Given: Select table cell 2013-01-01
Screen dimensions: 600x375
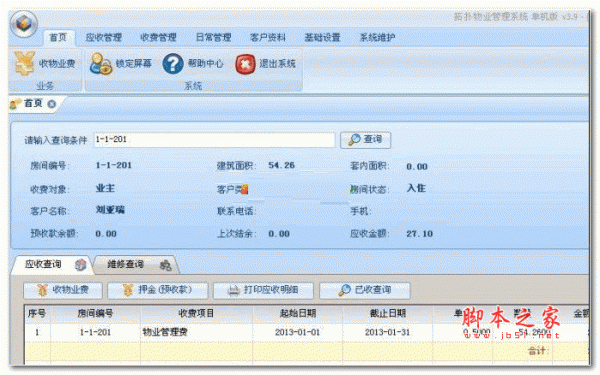Looking at the screenshot, I should (x=297, y=332).
